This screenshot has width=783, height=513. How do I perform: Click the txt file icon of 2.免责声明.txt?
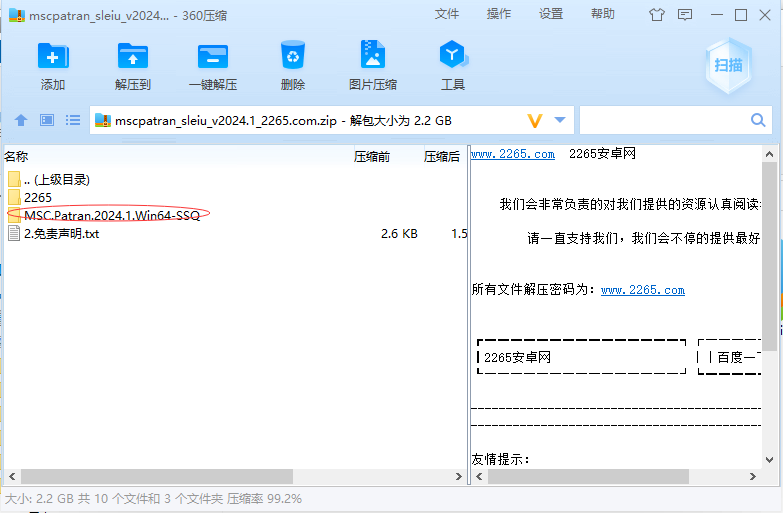point(14,233)
